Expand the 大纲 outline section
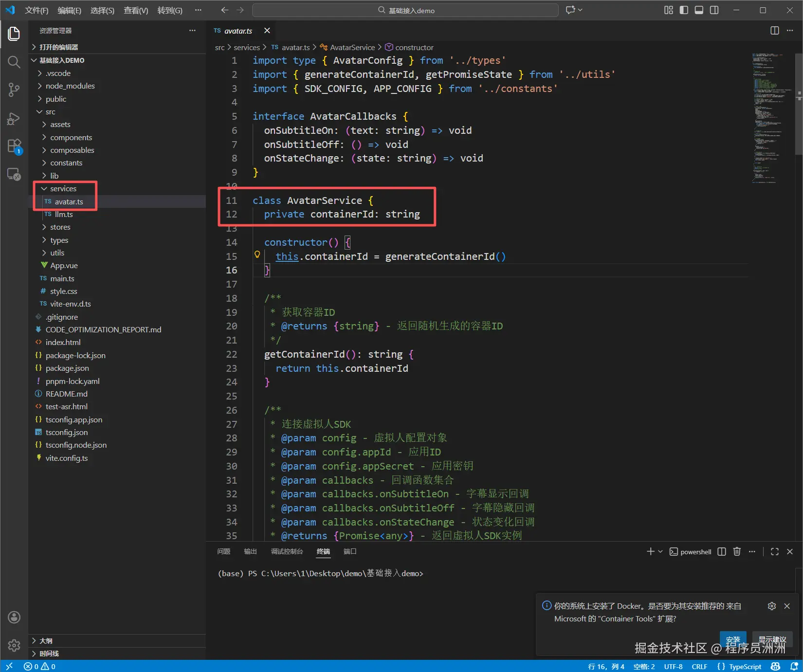The height and width of the screenshot is (672, 803). click(117, 641)
